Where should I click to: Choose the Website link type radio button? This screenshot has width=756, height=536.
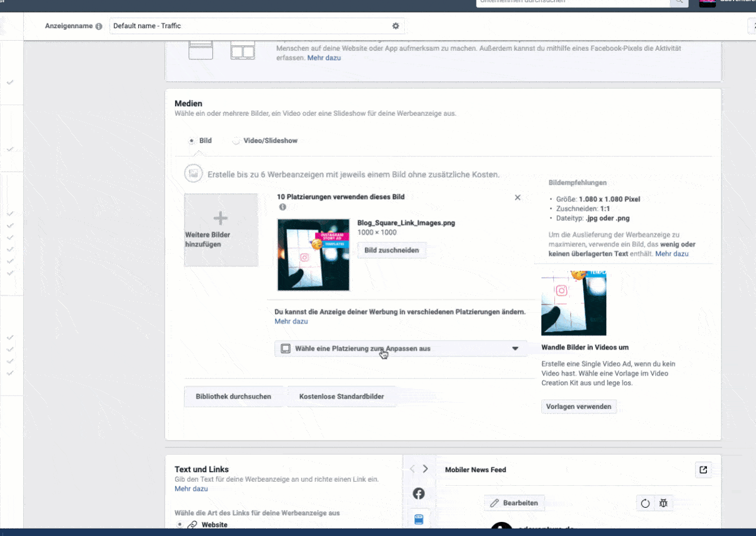point(180,525)
